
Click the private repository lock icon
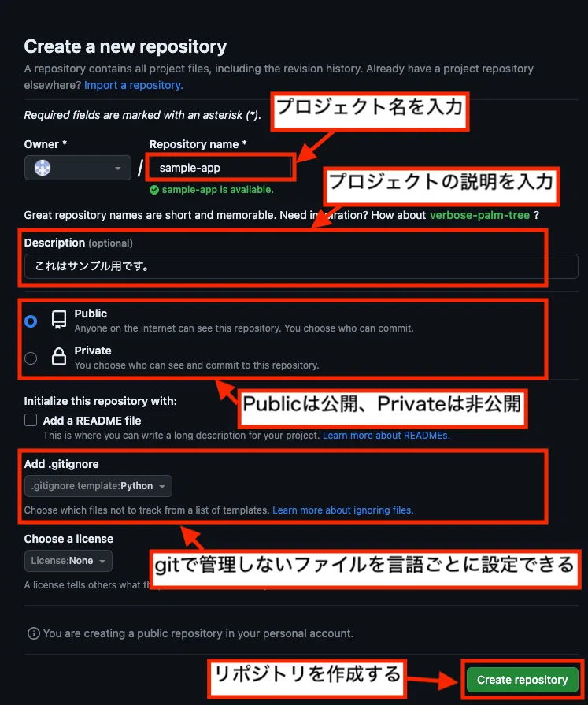59,357
